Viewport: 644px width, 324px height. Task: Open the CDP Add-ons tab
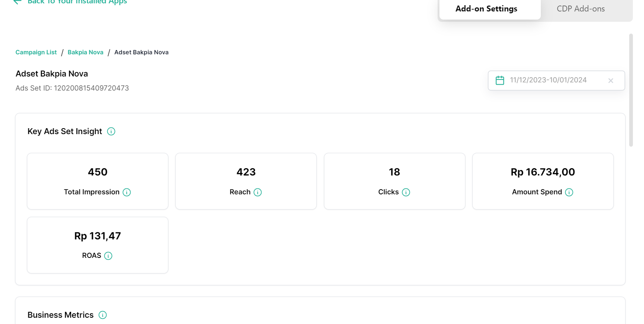tap(581, 9)
